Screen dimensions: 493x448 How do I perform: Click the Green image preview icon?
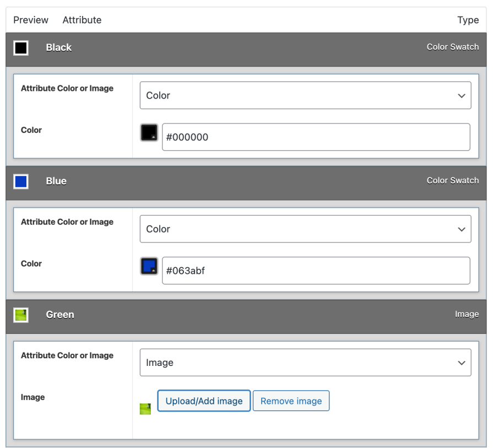(x=20, y=315)
